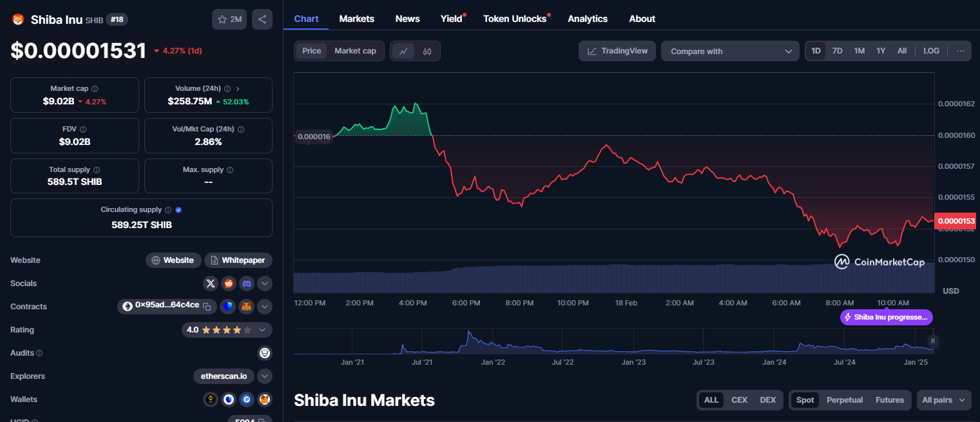Click the verified badge beside Circulating supply
The height and width of the screenshot is (422, 980).
(x=178, y=210)
